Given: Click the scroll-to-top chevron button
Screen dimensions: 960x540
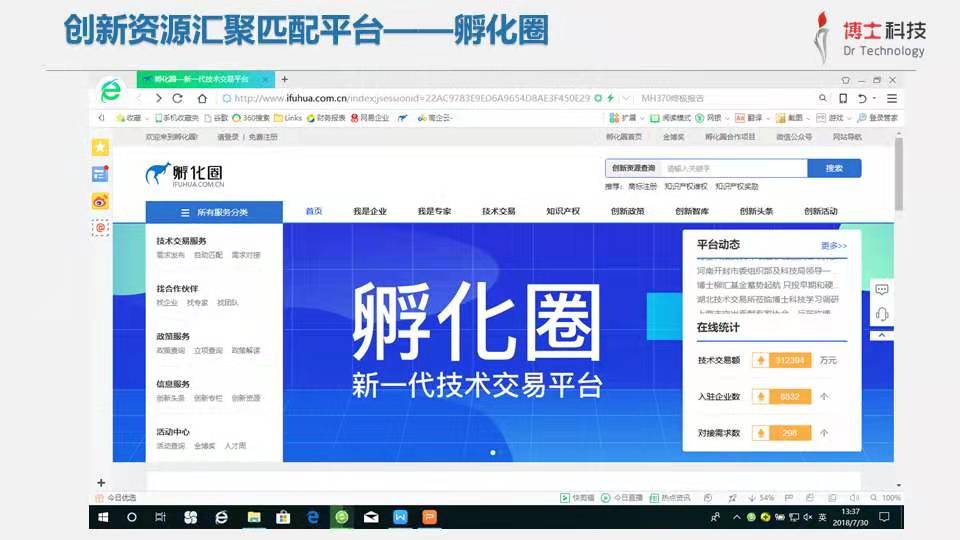Looking at the screenshot, I should pyautogui.click(x=882, y=336).
